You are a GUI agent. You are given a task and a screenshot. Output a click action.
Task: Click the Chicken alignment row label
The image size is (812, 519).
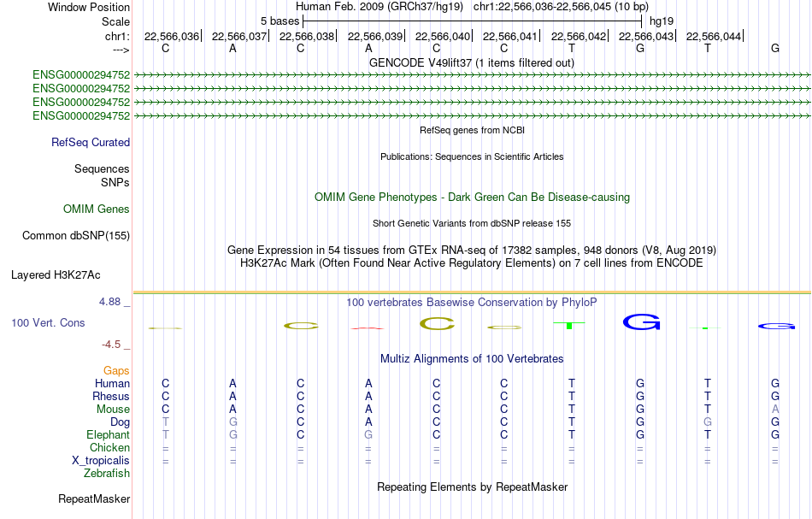(109, 447)
